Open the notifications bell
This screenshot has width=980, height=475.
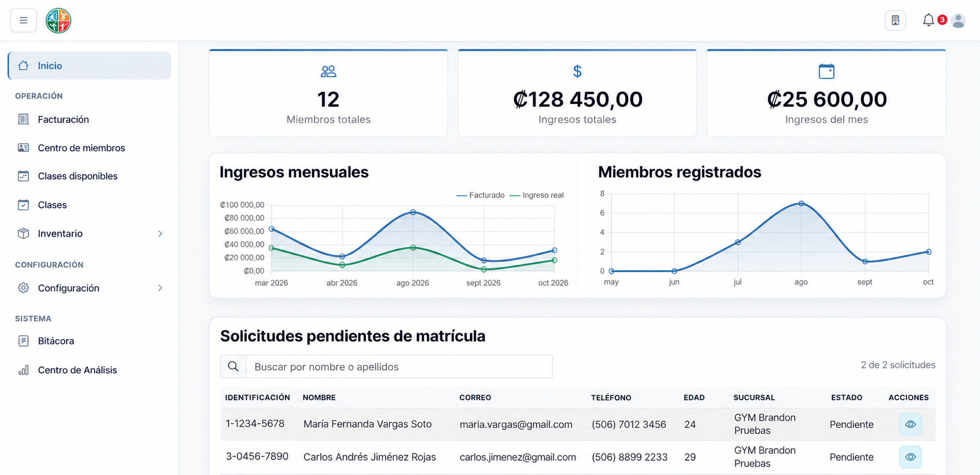point(928,20)
